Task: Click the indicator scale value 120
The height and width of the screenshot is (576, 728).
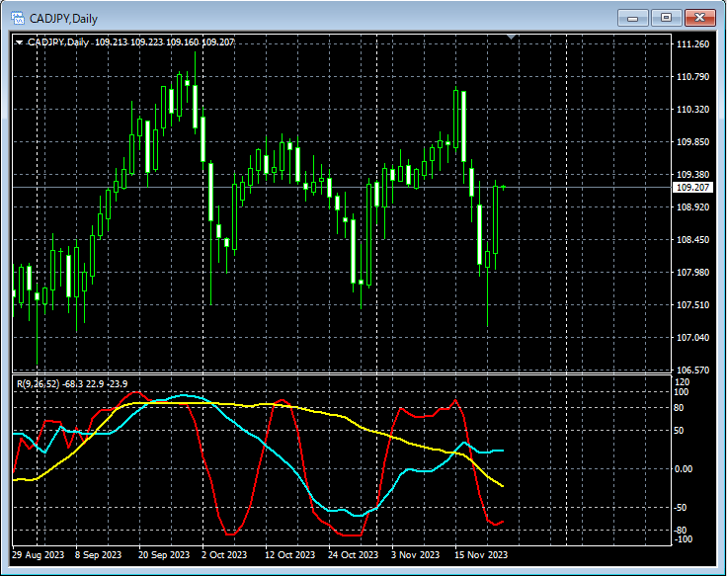Action: coord(682,381)
